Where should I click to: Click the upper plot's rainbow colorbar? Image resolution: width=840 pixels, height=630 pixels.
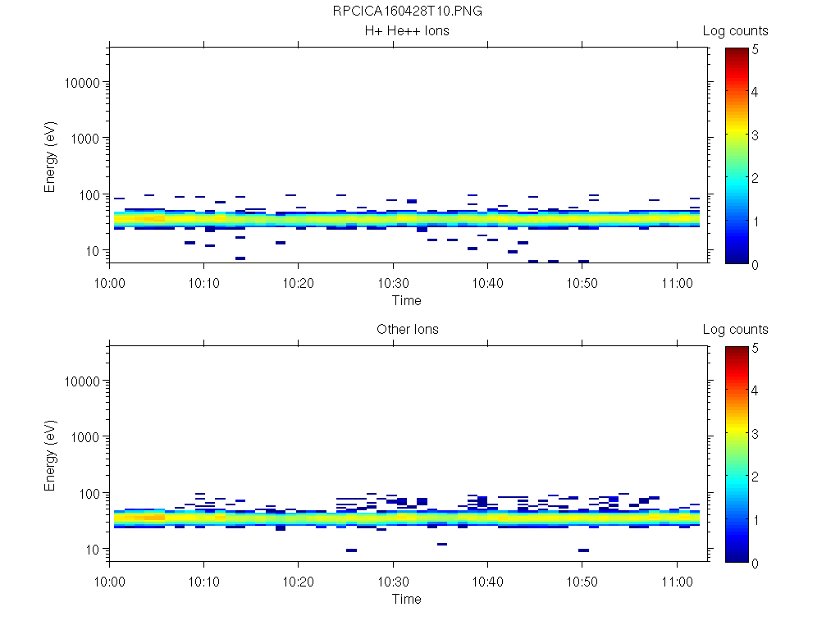pos(737,156)
